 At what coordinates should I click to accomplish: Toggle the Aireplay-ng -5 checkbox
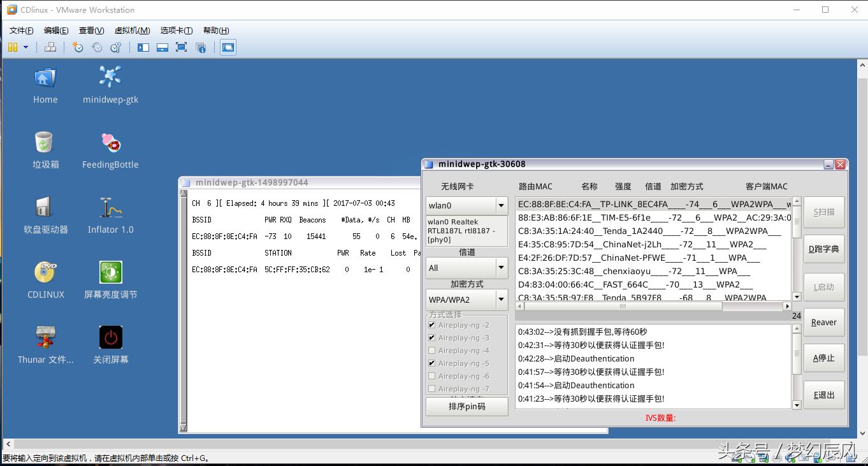coord(432,363)
